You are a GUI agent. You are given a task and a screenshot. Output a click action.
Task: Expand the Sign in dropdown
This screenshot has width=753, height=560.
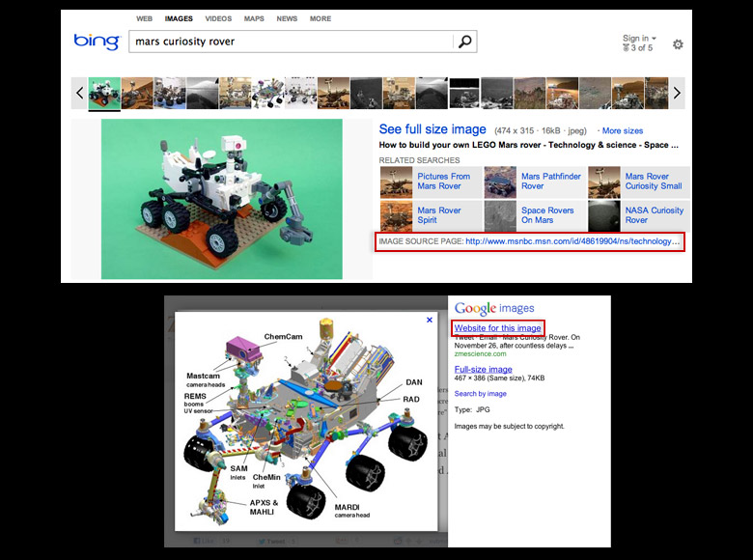tap(639, 38)
